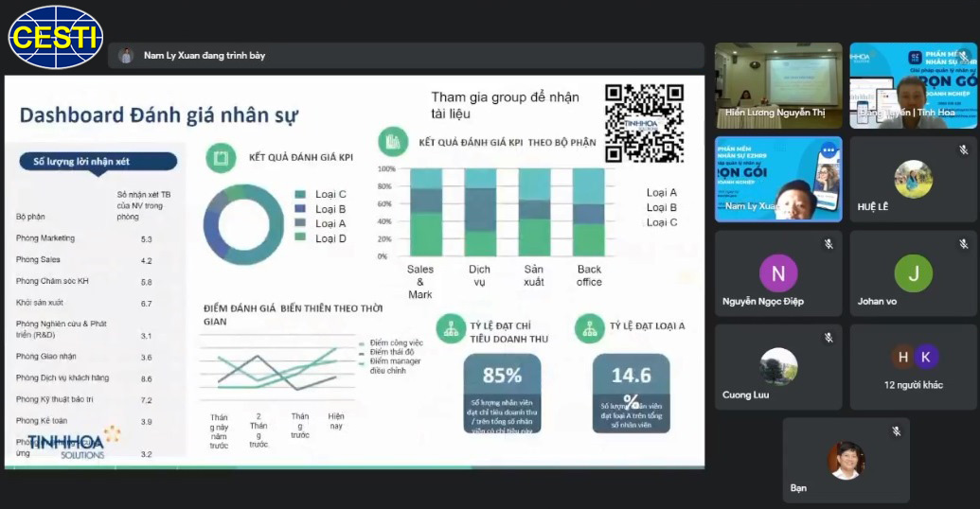The width and height of the screenshot is (980, 509).
Task: Click muted mic icon on Johan vo tile
Action: (964, 244)
